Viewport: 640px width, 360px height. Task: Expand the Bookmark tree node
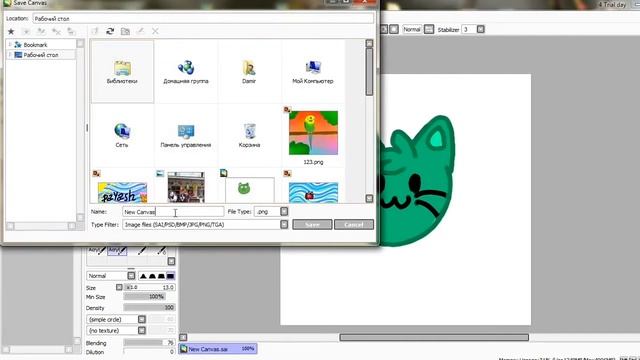(10, 44)
